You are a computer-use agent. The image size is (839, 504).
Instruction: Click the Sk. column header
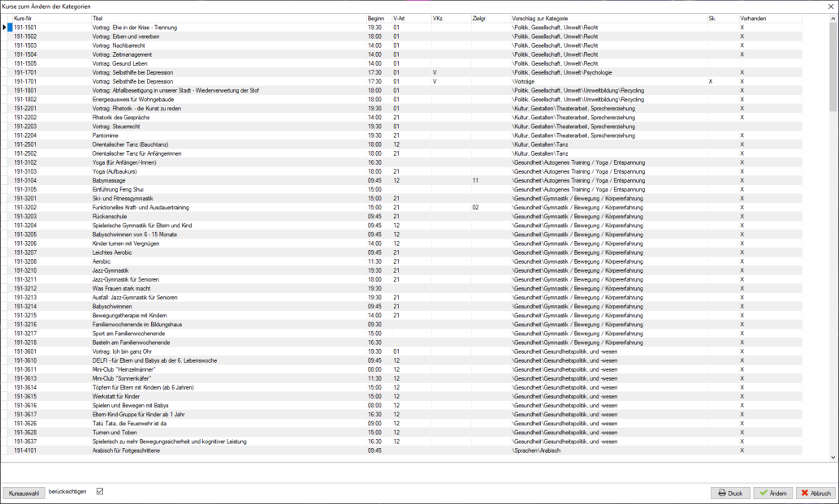tap(723, 18)
